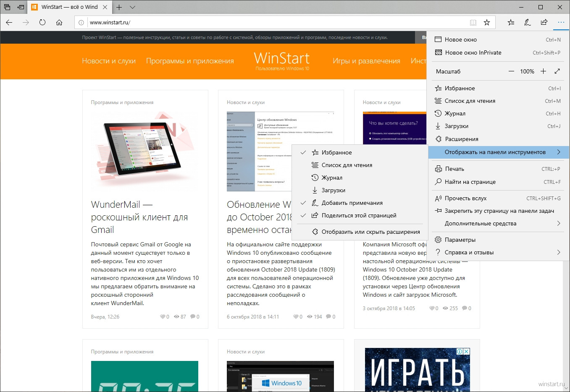Click the heart icon on WunderMail card
This screenshot has height=392, width=570.
pyautogui.click(x=163, y=316)
